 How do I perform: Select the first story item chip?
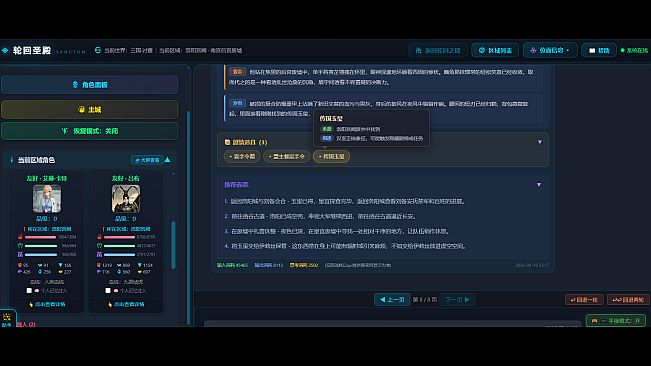click(x=242, y=156)
